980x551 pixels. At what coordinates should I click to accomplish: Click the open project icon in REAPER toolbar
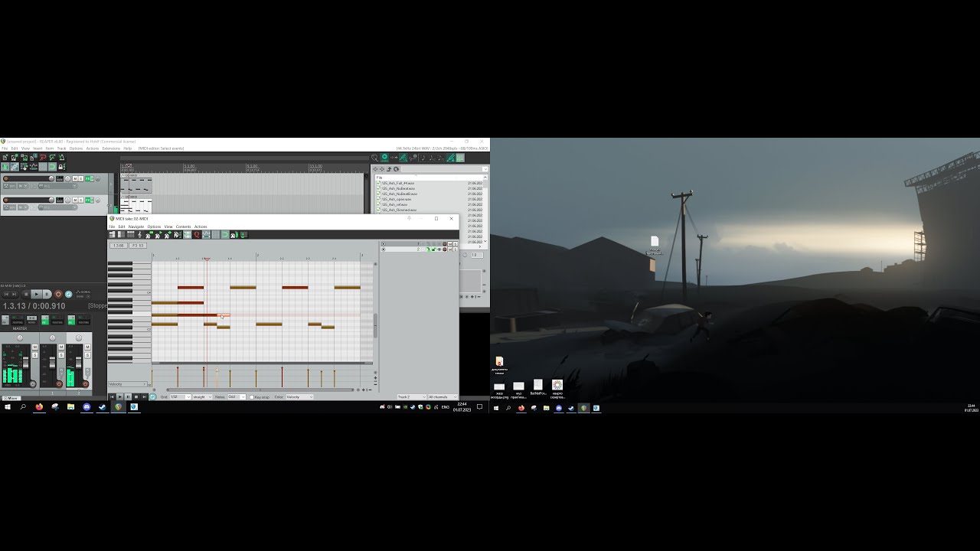[15, 157]
